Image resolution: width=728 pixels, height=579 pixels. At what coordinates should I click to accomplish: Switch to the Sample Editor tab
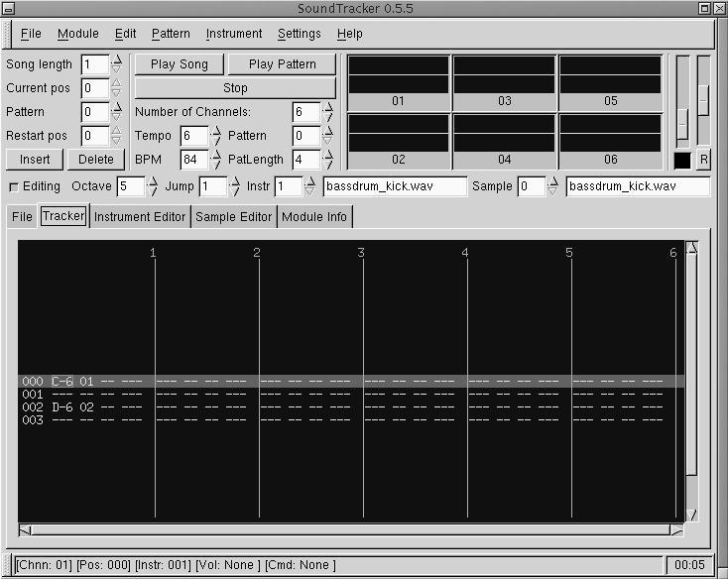click(x=233, y=216)
